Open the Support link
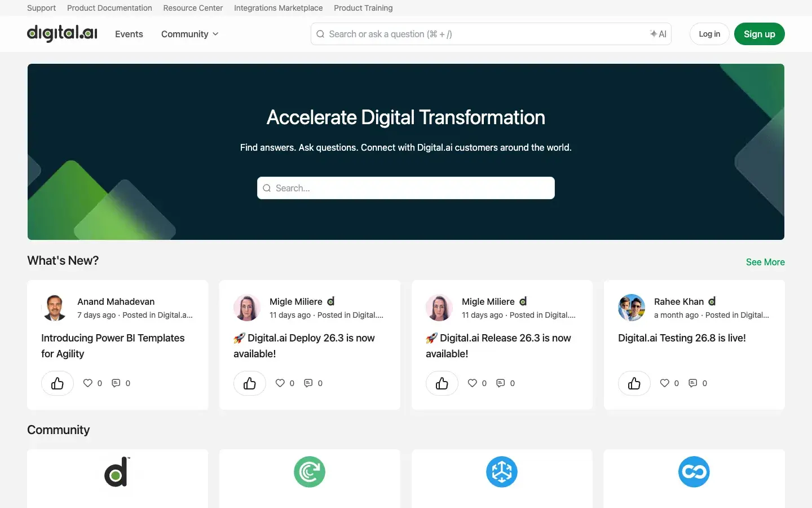This screenshot has height=508, width=812. tap(41, 8)
